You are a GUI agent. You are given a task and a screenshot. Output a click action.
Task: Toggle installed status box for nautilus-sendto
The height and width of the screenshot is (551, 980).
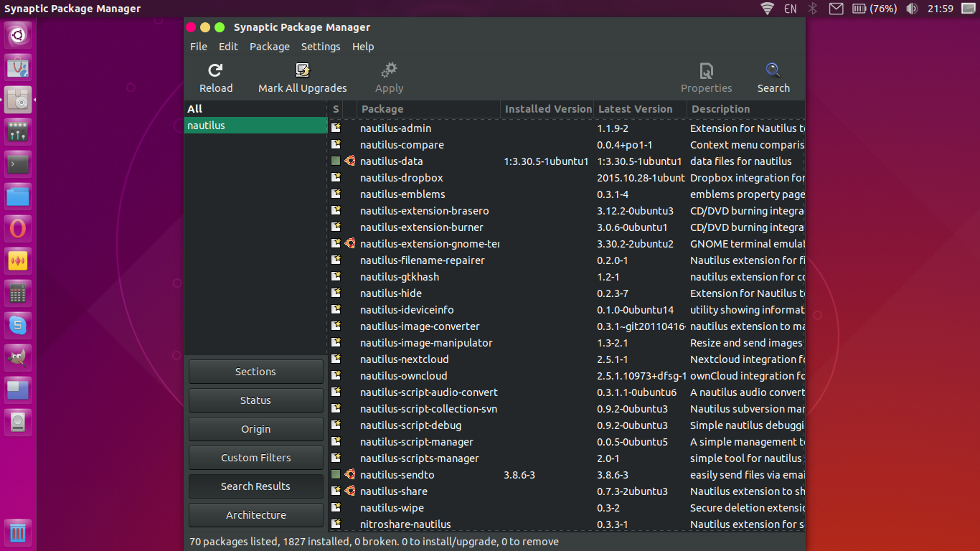coord(336,475)
